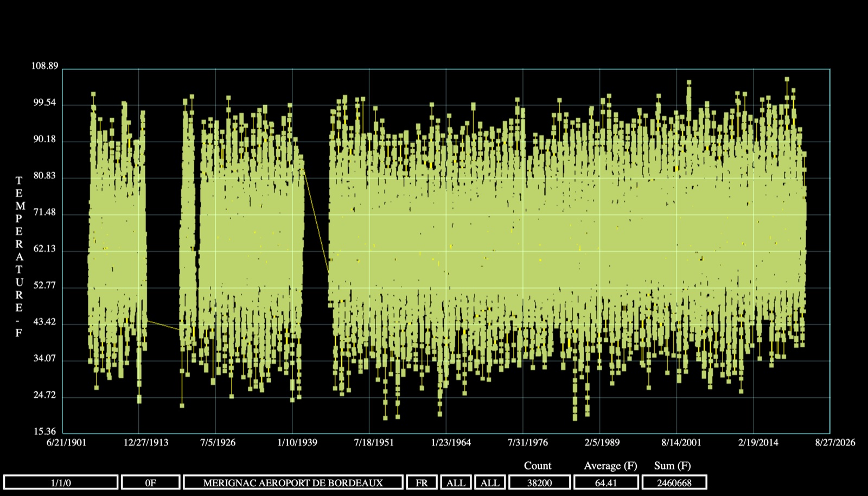Click the FR country box
This screenshot has height=496, width=868.
(x=422, y=482)
